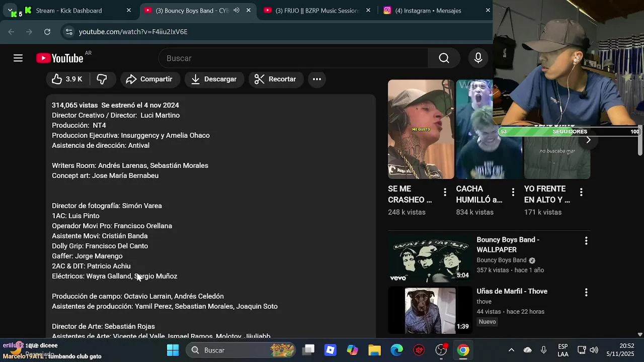Viewport: 644px width, 362px height.
Task: Switch to FRIJO BZRP Music Session tab
Action: (317, 11)
